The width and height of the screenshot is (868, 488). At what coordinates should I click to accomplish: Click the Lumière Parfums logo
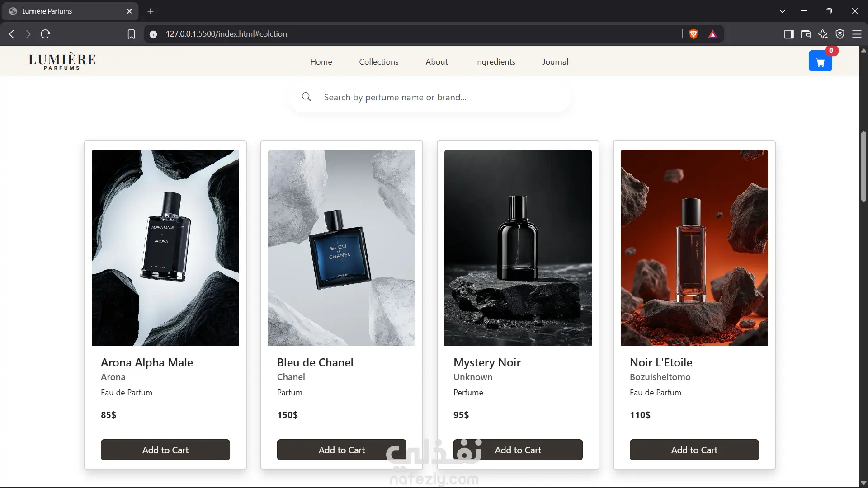(x=62, y=61)
